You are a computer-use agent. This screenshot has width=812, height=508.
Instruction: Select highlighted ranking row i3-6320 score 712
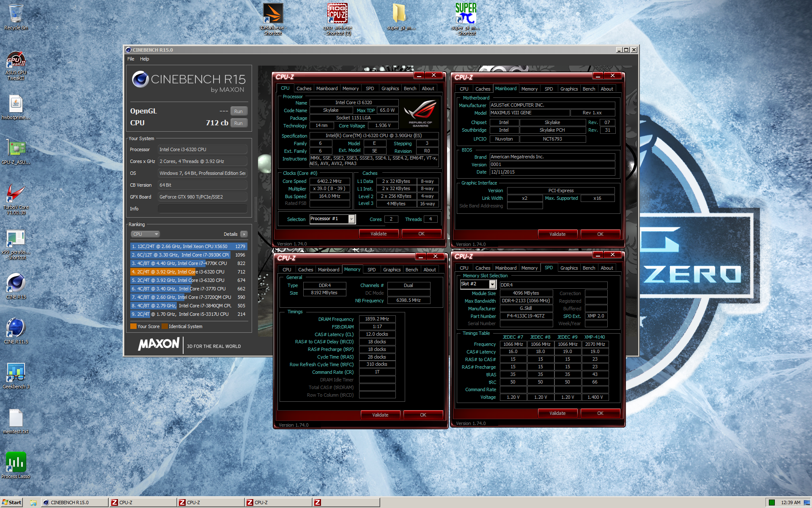[189, 272]
